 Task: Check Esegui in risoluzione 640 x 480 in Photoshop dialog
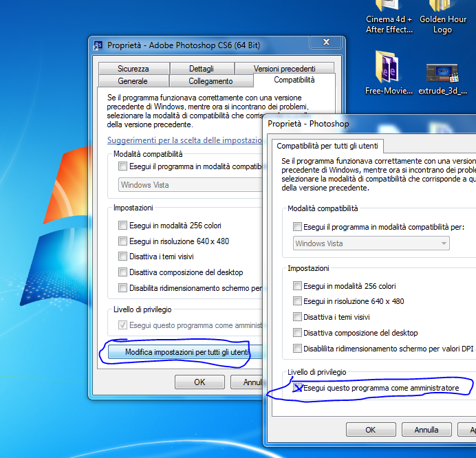coord(297,301)
